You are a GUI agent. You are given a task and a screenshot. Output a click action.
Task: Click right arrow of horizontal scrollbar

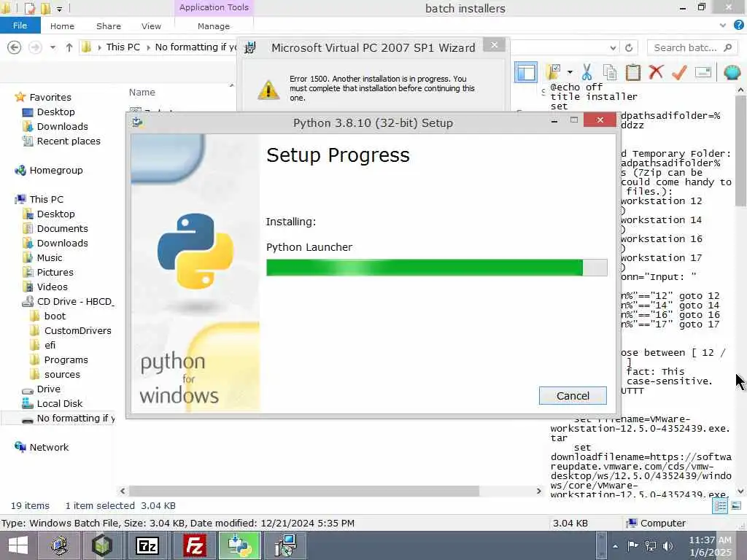pos(539,491)
